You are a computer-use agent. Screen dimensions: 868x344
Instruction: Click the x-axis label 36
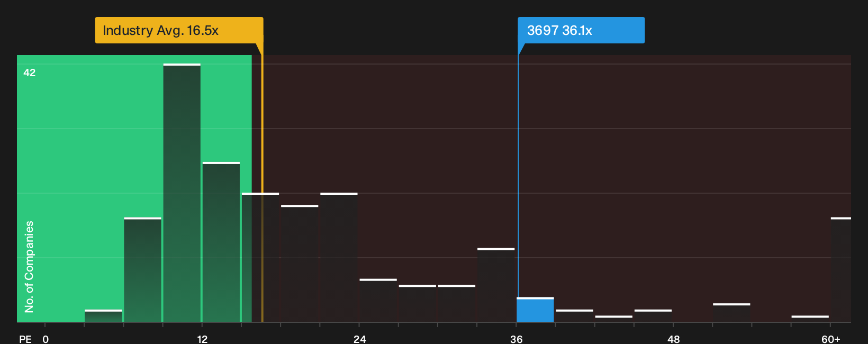coord(517,339)
